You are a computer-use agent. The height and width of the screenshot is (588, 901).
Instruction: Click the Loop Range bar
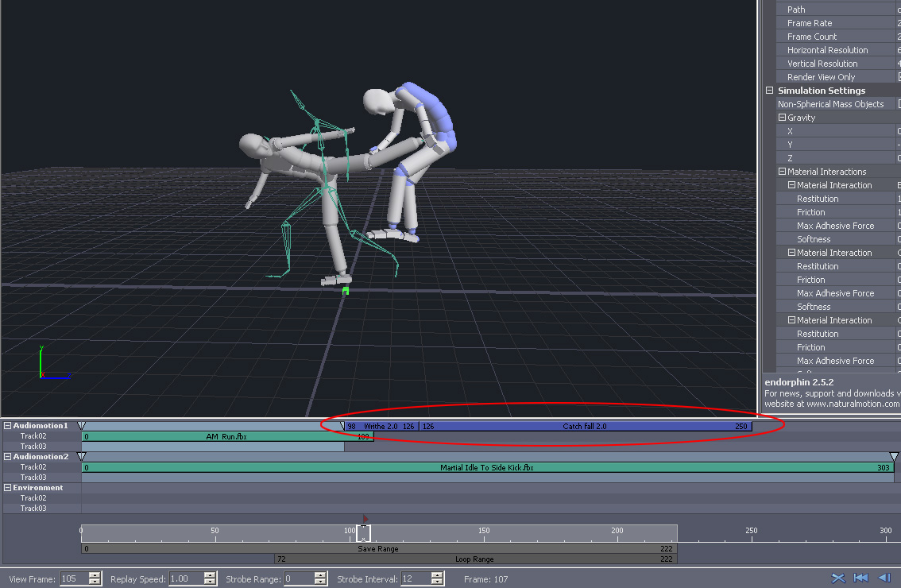pos(476,559)
